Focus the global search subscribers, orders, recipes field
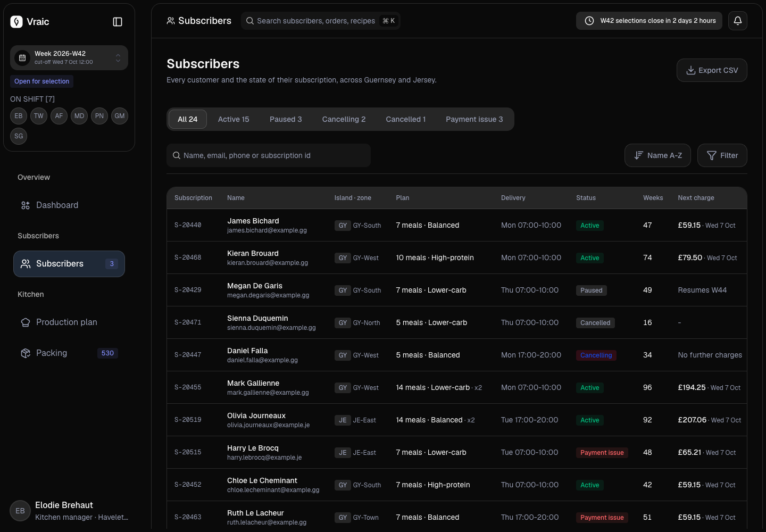This screenshot has height=532, width=766. (x=321, y=21)
